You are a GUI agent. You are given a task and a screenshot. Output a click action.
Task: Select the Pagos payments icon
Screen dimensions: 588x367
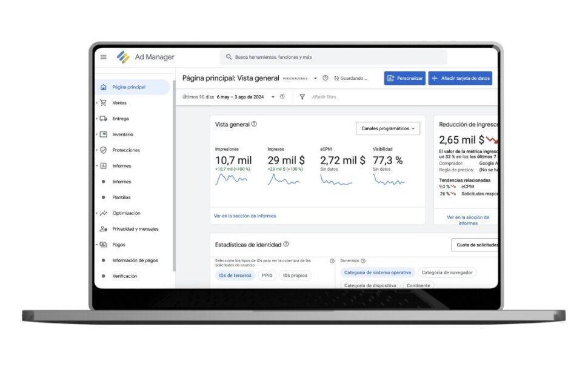(103, 245)
